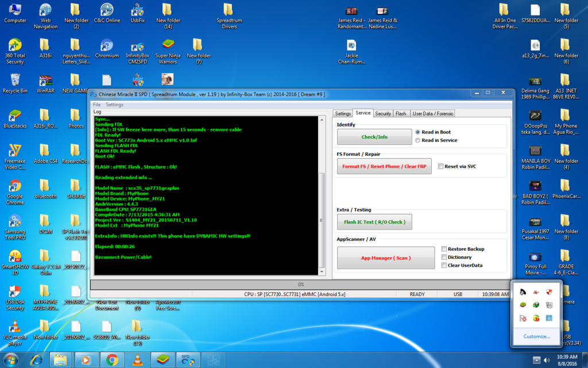Select the USB Disk Security desktop icon
This screenshot has height=368, width=588.
tap(15, 297)
